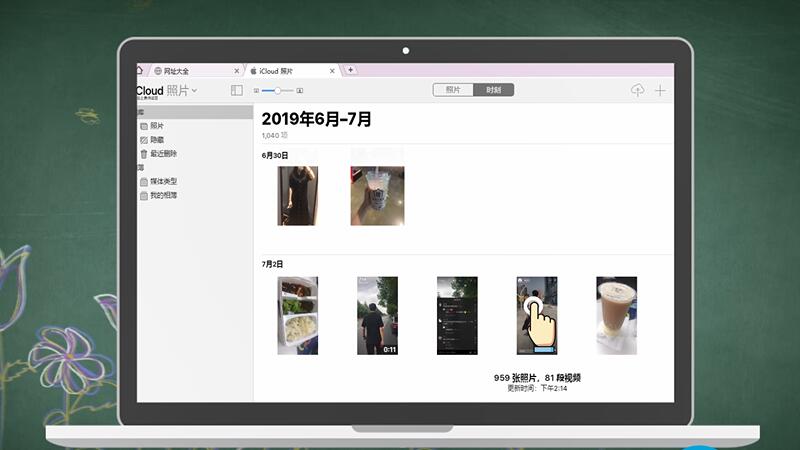Close the iCloud 照片 tab
The image size is (800, 450).
click(332, 71)
